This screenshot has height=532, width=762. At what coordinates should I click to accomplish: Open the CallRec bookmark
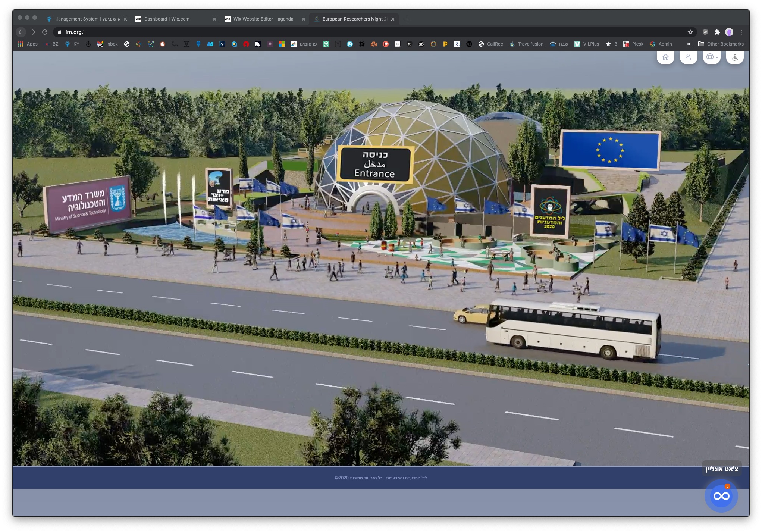(491, 44)
